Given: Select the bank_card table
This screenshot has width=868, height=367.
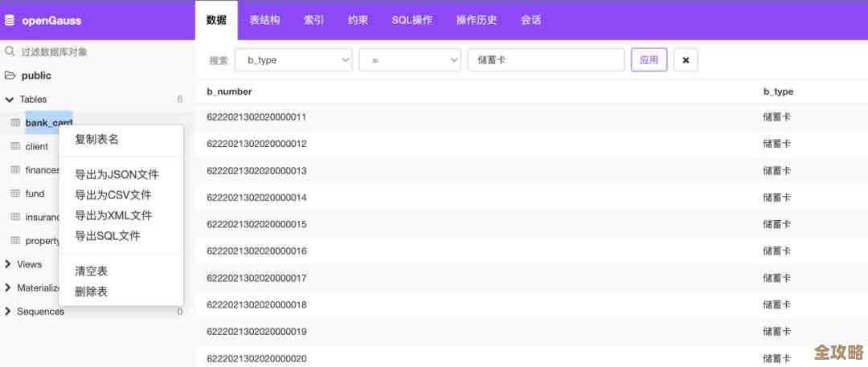Looking at the screenshot, I should (x=49, y=122).
